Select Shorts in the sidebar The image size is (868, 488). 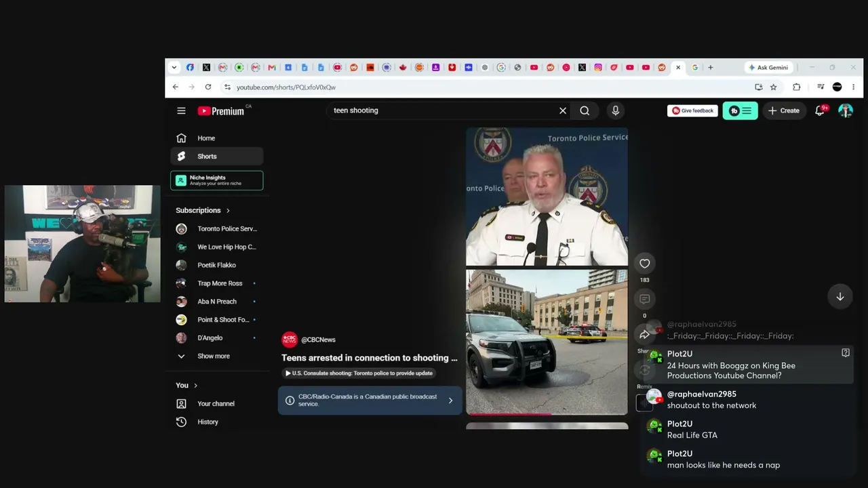[216, 157]
